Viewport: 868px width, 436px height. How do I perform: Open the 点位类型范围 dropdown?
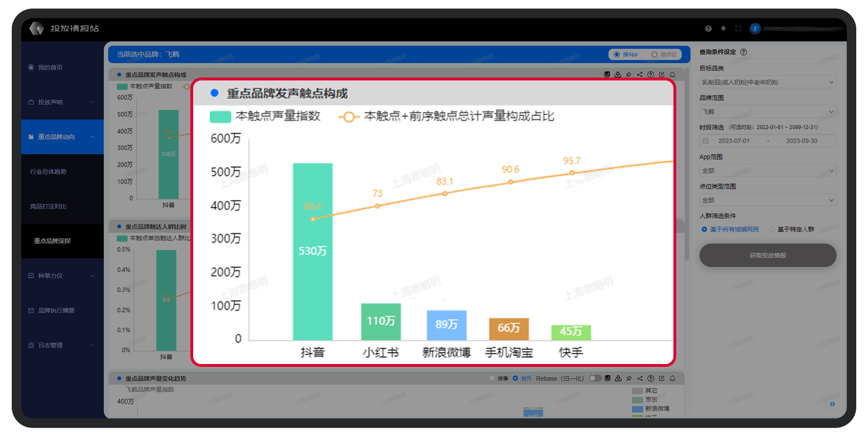768,200
